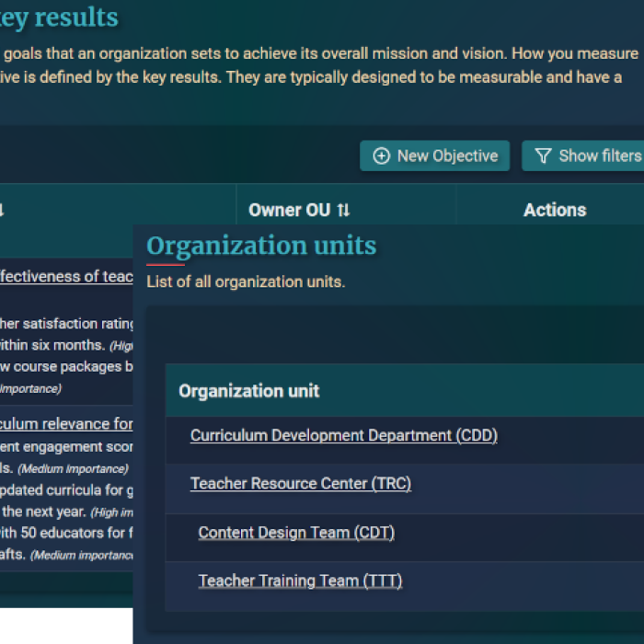This screenshot has height=644, width=644.
Task: Click 'List of all organization units.' text
Action: coord(246,282)
